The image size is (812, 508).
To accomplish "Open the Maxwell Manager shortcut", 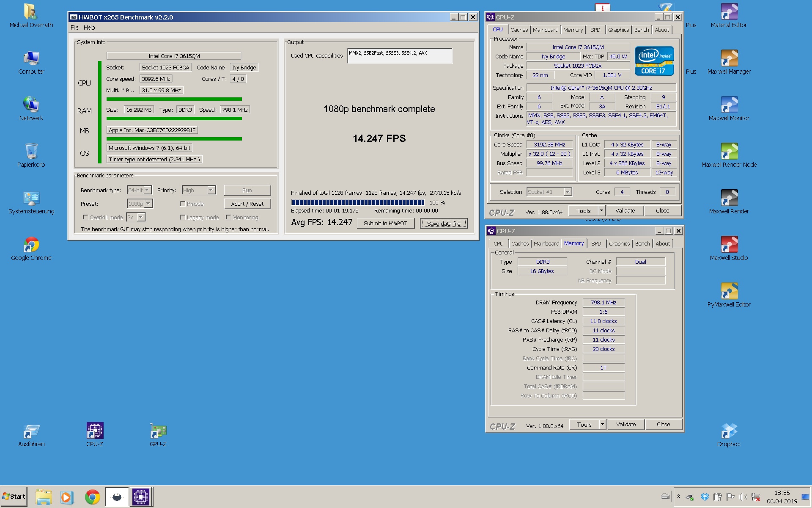I will coord(729,62).
